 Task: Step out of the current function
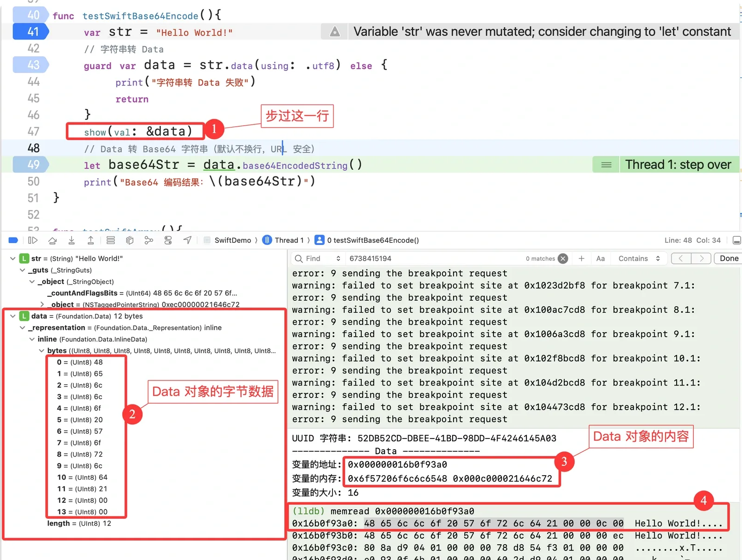[91, 240]
